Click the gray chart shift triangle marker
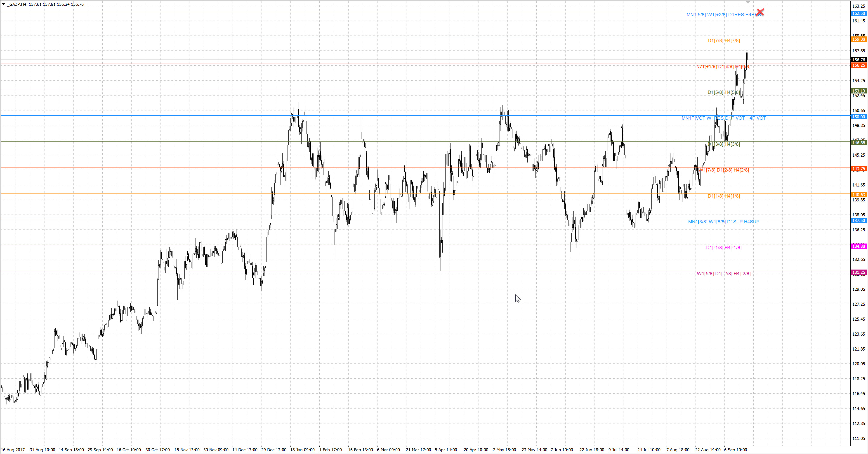The width and height of the screenshot is (868, 454). point(748,2)
